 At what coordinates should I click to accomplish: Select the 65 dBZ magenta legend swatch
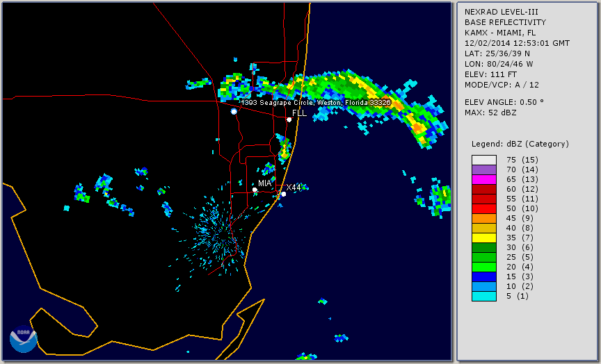pos(484,179)
